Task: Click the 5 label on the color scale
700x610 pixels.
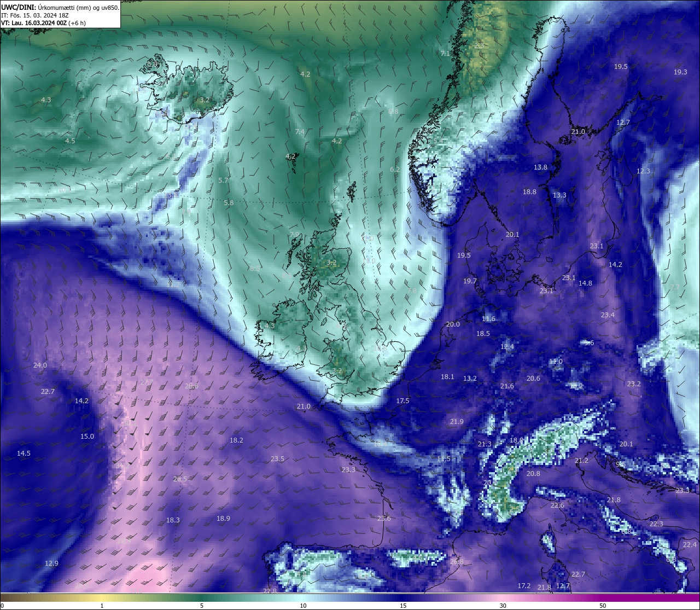Action: tap(202, 606)
